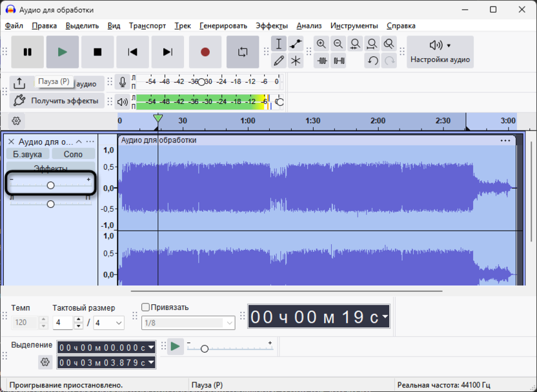The width and height of the screenshot is (537, 392).
Task: Enable the Привязать snap checkbox
Action: [145, 307]
